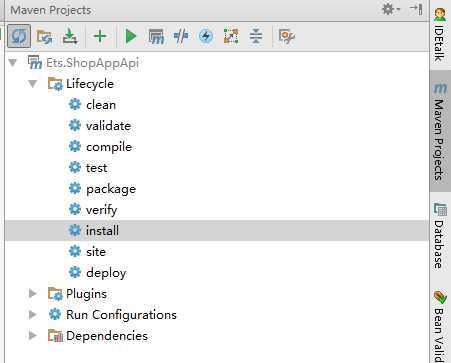The width and height of the screenshot is (451, 363).
Task: Click the Dependencies folder icon
Action: [x=55, y=335]
